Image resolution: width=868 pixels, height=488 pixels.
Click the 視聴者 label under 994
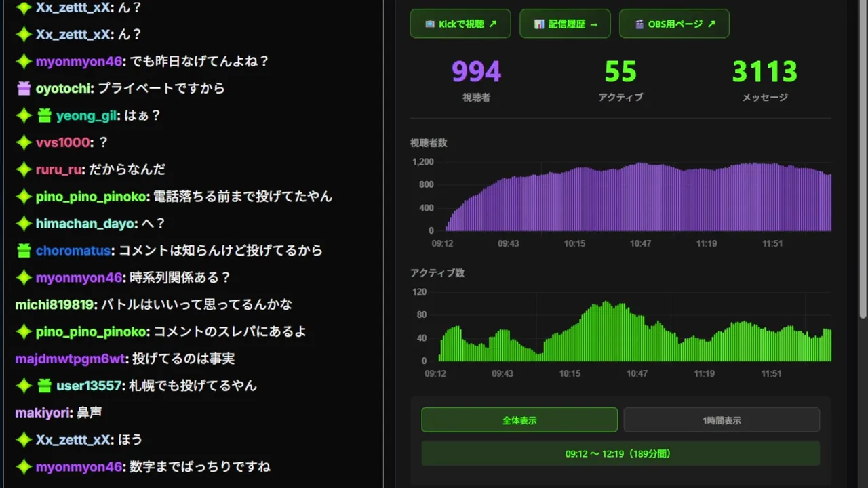(476, 98)
